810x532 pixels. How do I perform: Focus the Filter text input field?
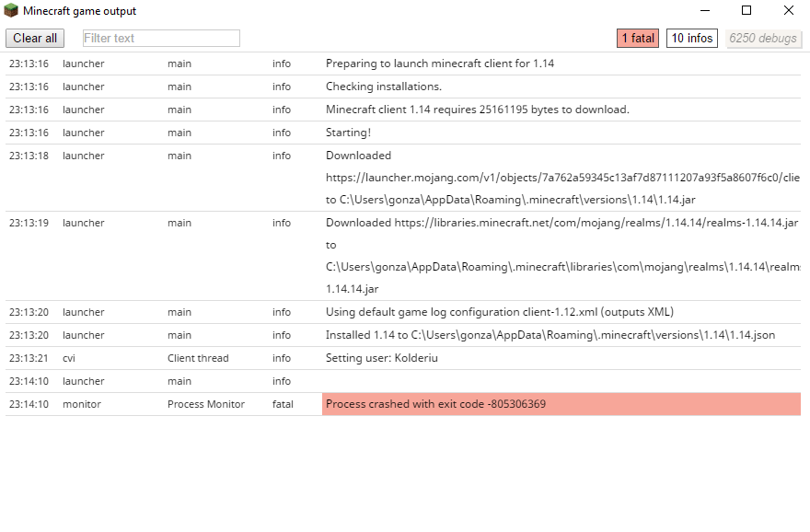pyautogui.click(x=161, y=38)
